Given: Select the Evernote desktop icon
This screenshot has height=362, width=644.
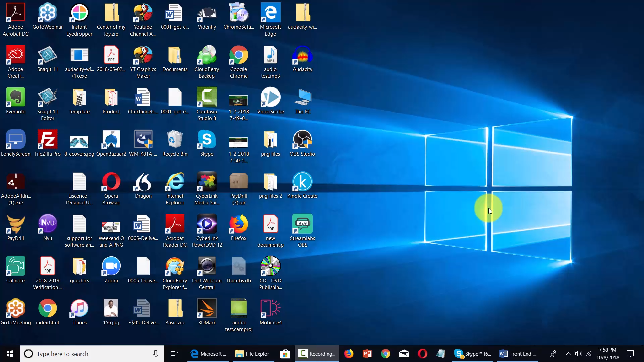Looking at the screenshot, I should (15, 101).
